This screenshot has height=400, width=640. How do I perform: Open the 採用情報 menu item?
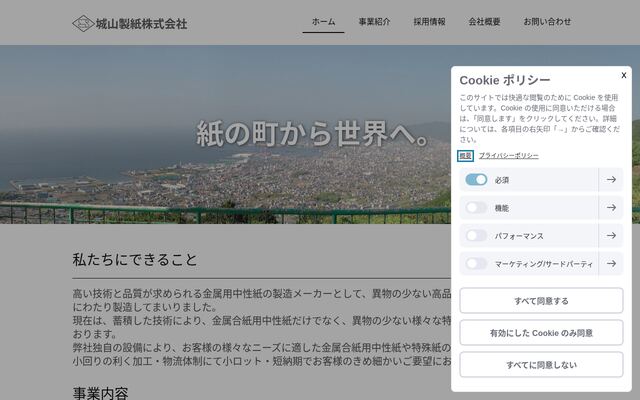point(429,22)
